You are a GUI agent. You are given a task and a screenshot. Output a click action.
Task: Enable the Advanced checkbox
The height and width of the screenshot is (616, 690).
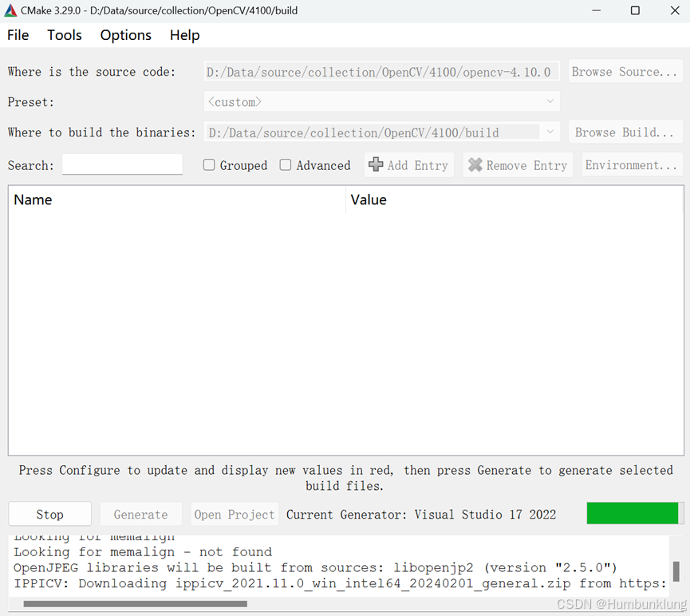[286, 165]
